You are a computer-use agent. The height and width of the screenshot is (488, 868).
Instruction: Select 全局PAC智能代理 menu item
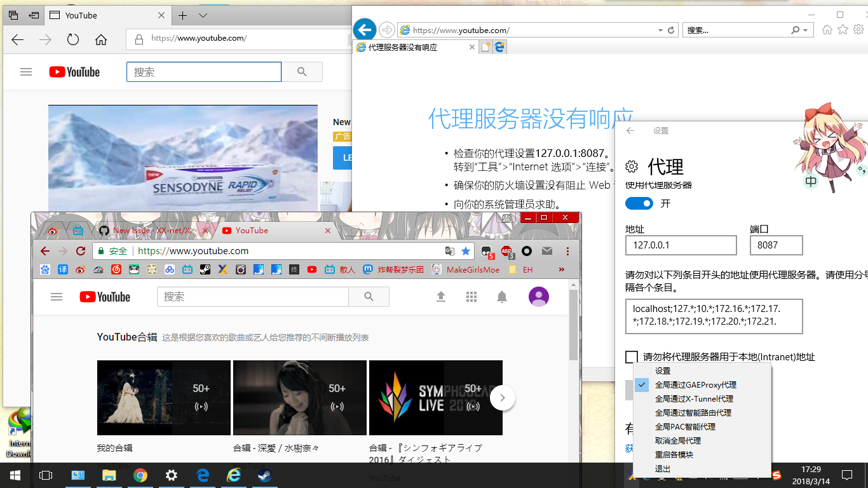pos(702,426)
